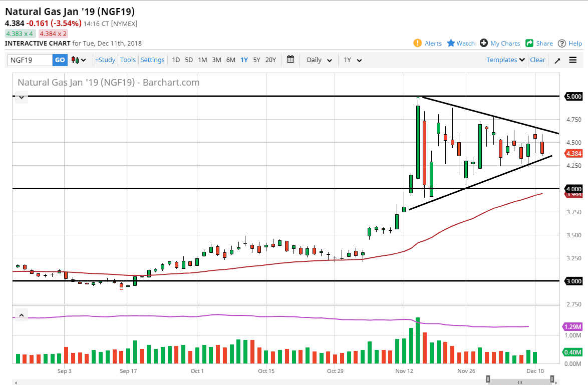Select the 6M time range
588x385 pixels.
click(x=230, y=60)
